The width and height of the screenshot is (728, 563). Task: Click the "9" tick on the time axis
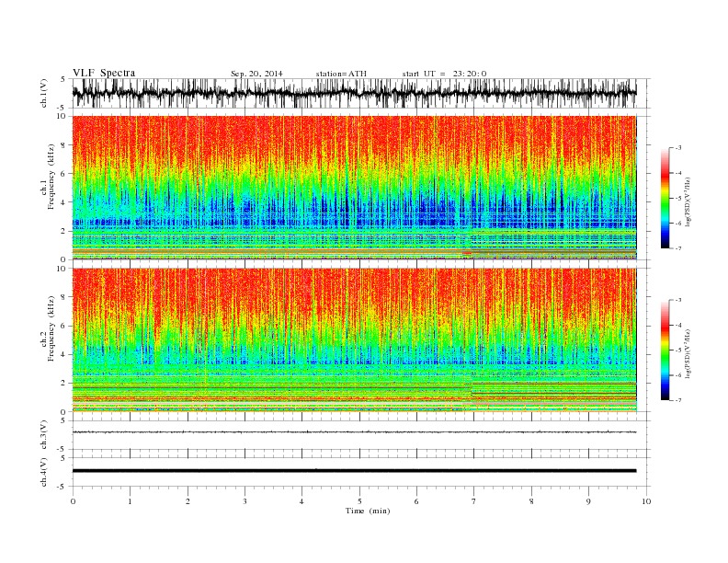click(x=588, y=501)
